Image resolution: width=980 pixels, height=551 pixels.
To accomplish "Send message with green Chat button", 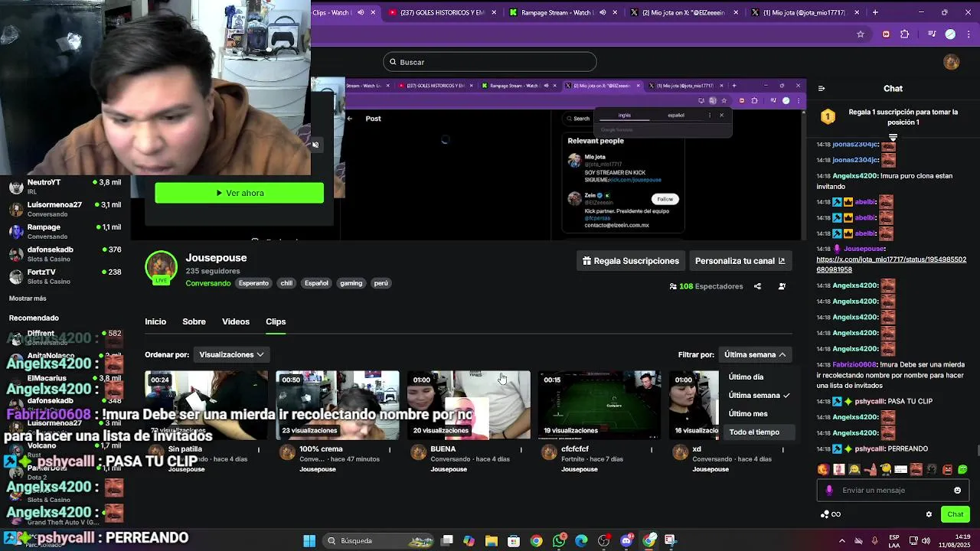I will [955, 514].
